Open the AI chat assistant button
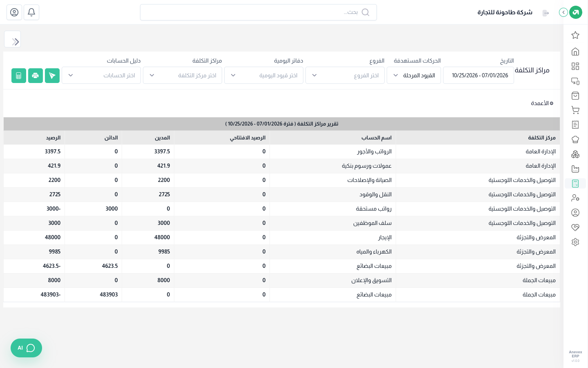This screenshot has width=588, height=368. (x=26, y=348)
